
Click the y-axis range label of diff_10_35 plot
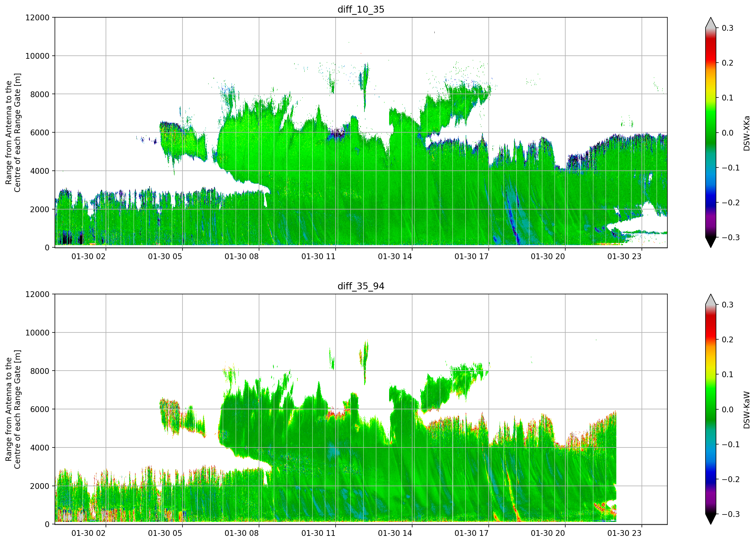tap(13, 133)
